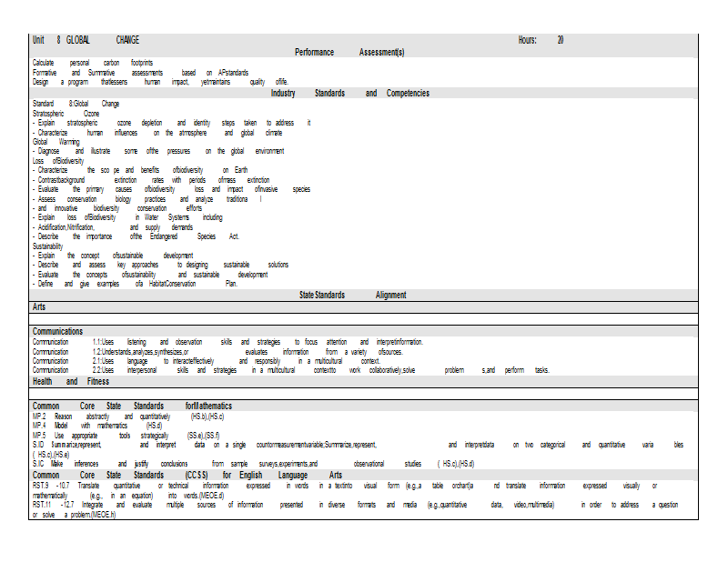Viewport: 728px width, 562px height.
Task: Click 'Communication 1.1: Uses listening and observation' line
Action: click(x=227, y=342)
